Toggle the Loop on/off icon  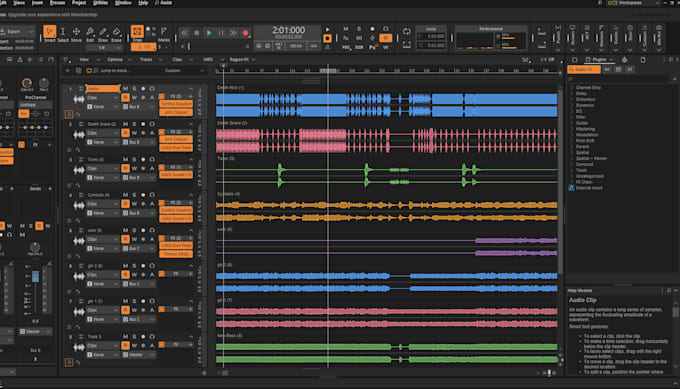pos(407,32)
